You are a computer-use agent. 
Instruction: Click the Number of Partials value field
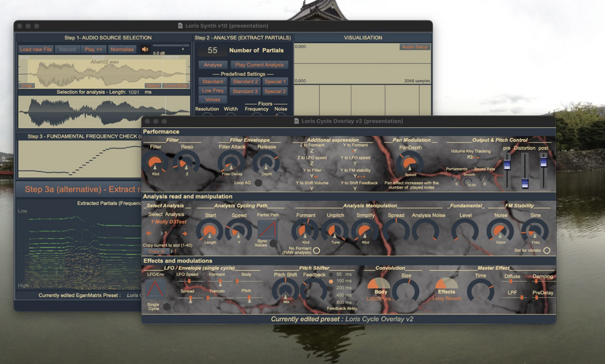tap(212, 50)
